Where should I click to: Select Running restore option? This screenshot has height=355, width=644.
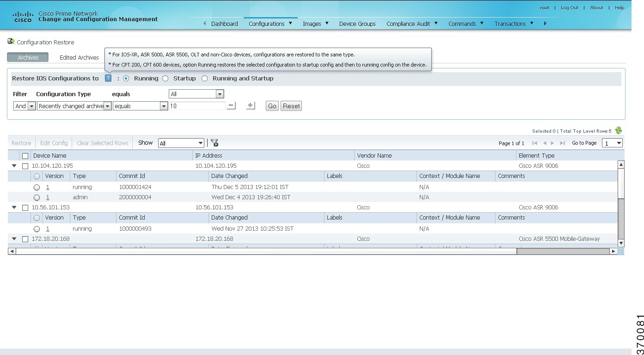(126, 79)
